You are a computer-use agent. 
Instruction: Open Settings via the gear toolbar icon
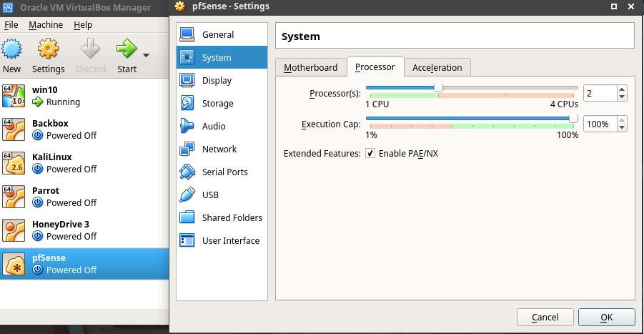(48, 49)
